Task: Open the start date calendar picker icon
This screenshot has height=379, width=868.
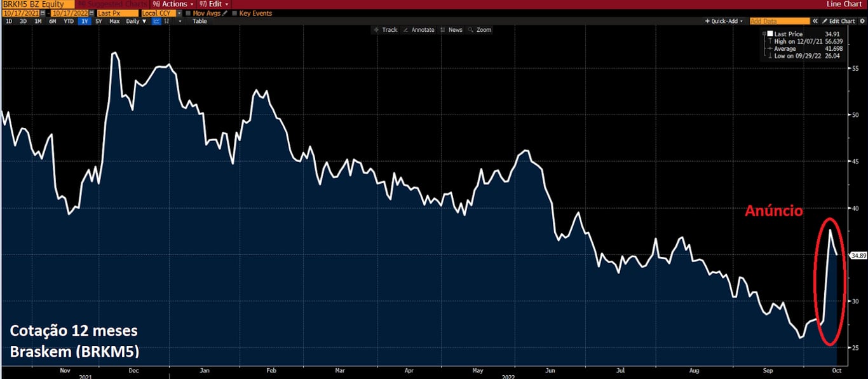Action: 43,13
